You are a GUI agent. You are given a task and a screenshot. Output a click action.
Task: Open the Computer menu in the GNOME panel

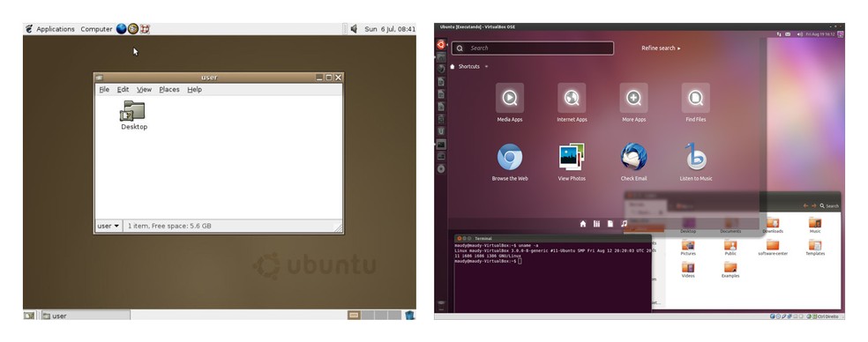[x=96, y=29]
